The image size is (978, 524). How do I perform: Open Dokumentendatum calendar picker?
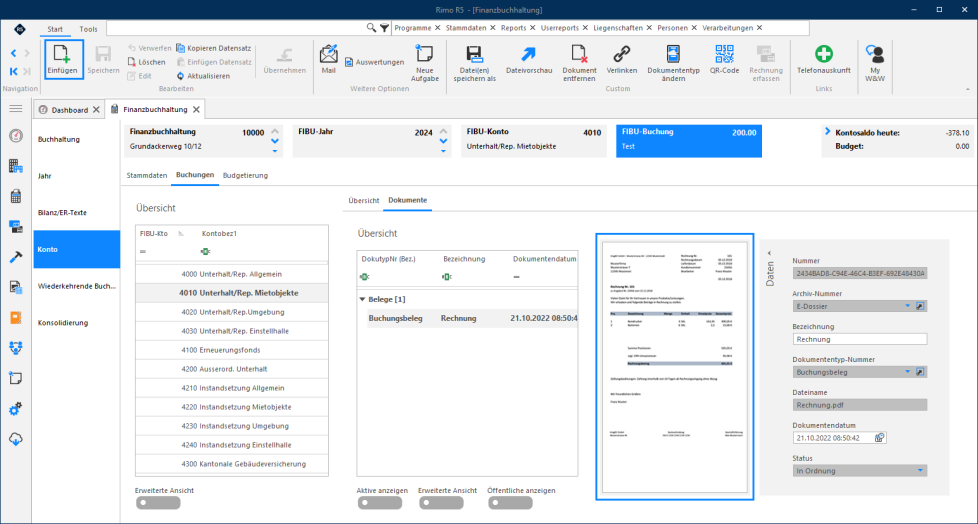pos(879,438)
